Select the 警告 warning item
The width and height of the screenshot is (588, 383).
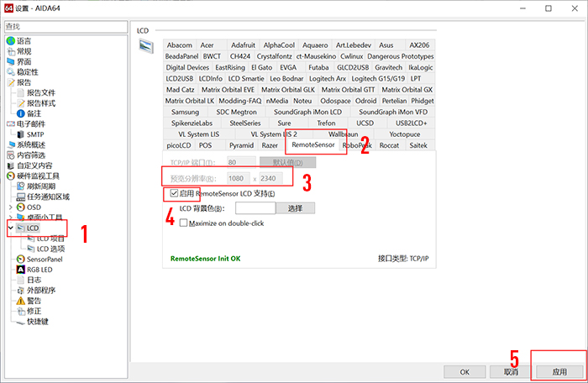(34, 301)
